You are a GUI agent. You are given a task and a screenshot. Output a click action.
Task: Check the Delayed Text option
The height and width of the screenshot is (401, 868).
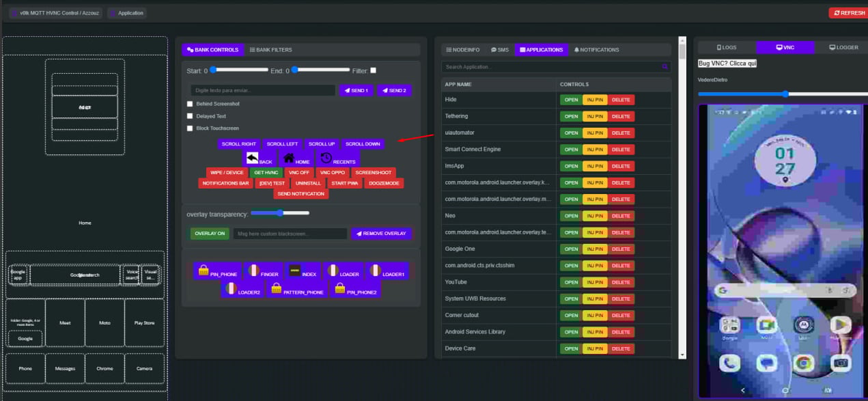pyautogui.click(x=189, y=116)
